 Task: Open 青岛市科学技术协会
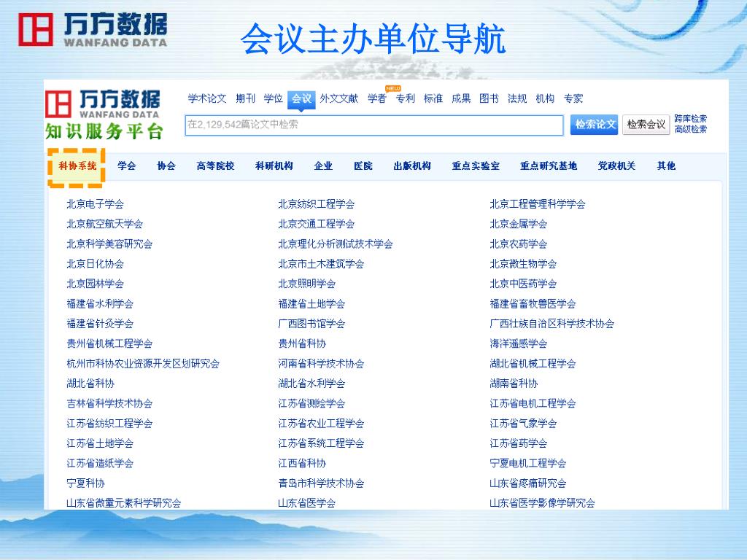(x=321, y=484)
